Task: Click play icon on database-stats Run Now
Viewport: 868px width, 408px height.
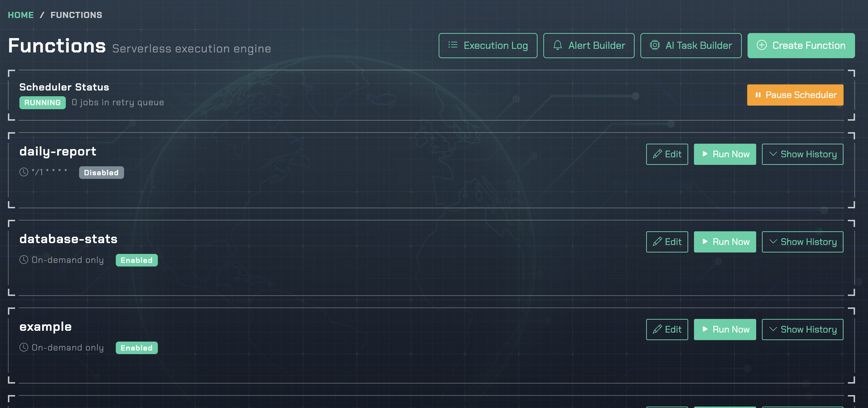Action: pos(705,242)
